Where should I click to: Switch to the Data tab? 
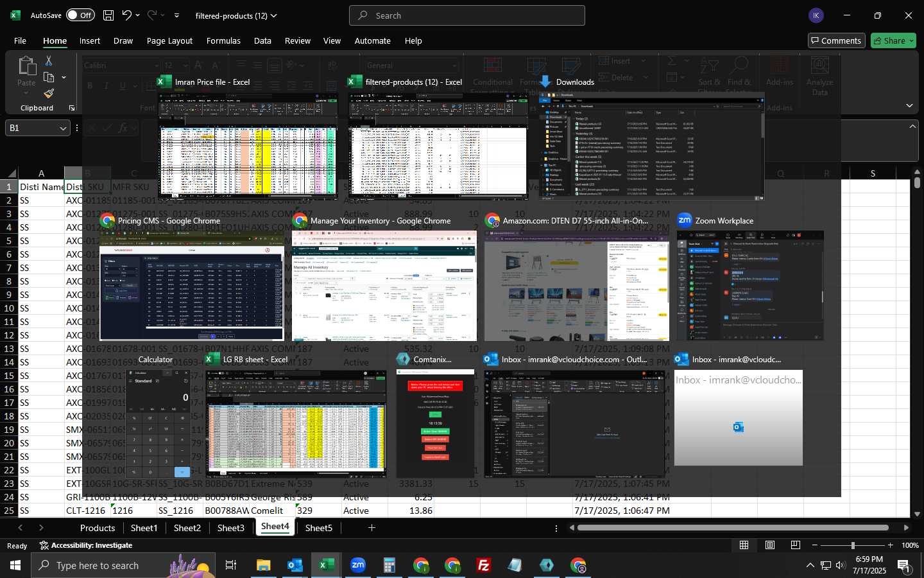[x=262, y=40]
